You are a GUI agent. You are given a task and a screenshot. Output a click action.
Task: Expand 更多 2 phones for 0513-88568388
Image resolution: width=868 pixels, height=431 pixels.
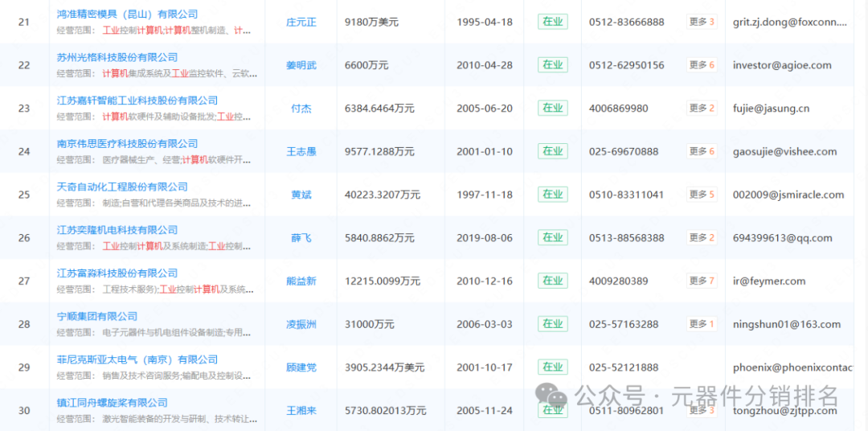(702, 238)
